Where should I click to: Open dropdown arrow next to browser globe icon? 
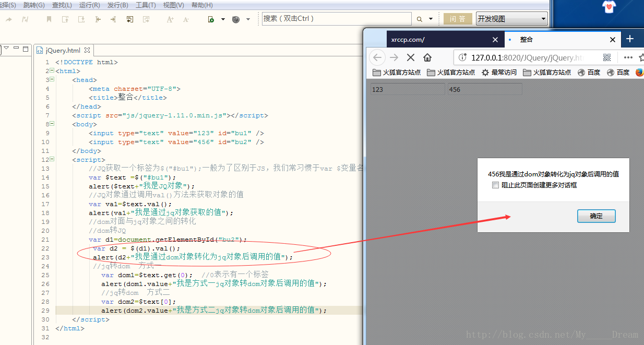(x=248, y=19)
